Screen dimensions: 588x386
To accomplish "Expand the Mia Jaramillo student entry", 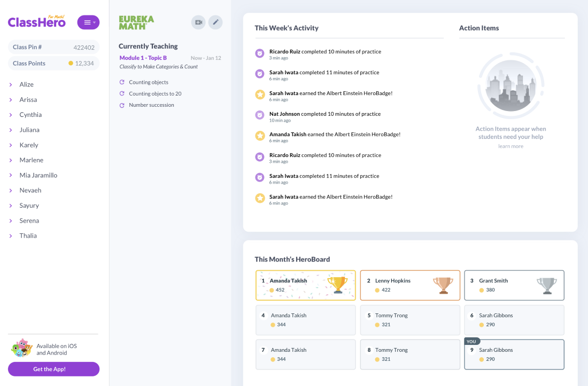I will [x=11, y=175].
